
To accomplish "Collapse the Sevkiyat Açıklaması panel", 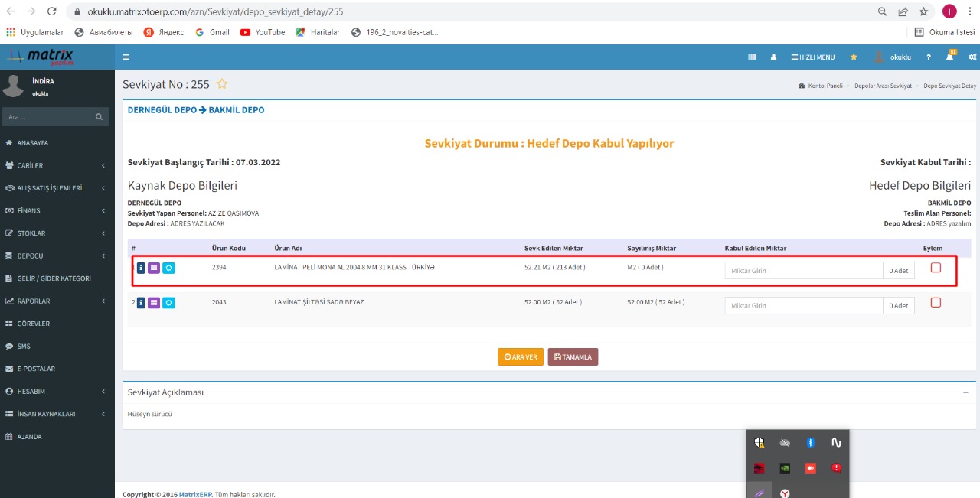I will [x=965, y=392].
